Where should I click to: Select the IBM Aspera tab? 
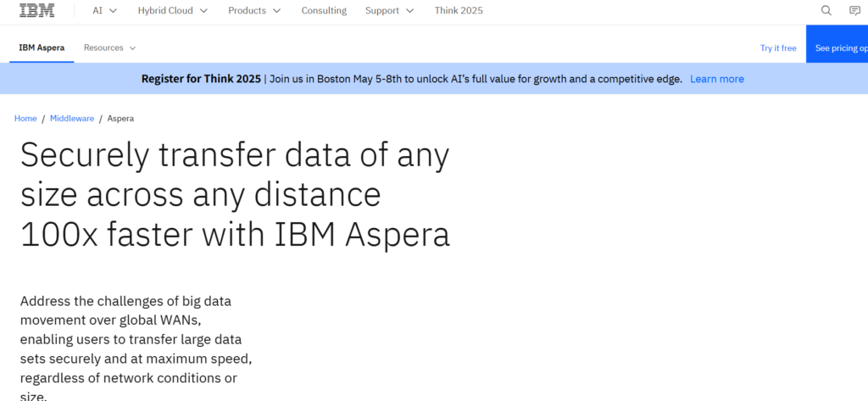pyautogui.click(x=42, y=48)
